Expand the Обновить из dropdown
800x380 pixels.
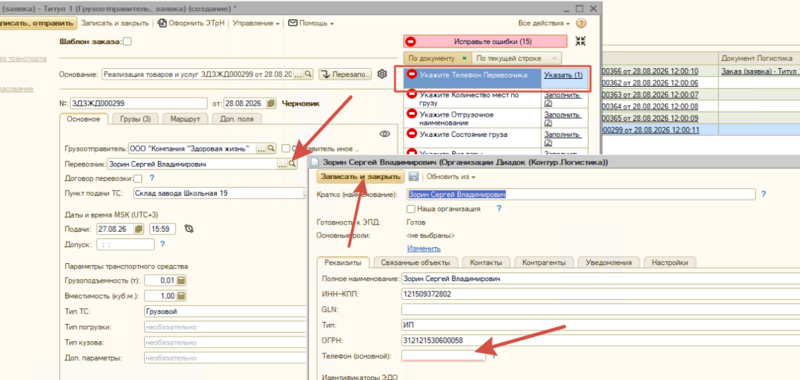(x=451, y=177)
